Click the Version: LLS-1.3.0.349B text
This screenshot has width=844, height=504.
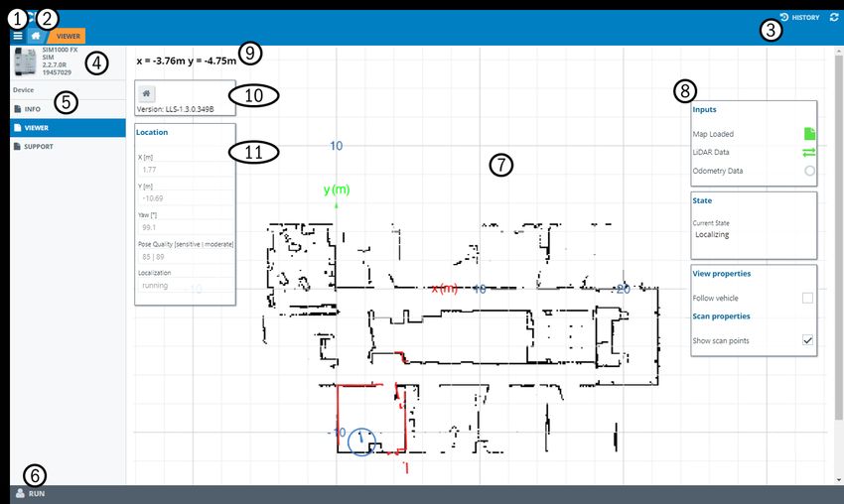tap(175, 109)
